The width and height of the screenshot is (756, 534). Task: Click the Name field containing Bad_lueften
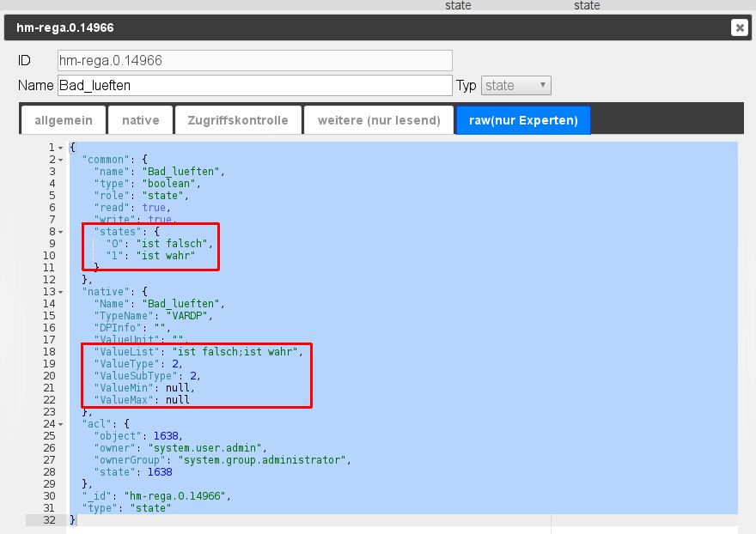tap(254, 85)
